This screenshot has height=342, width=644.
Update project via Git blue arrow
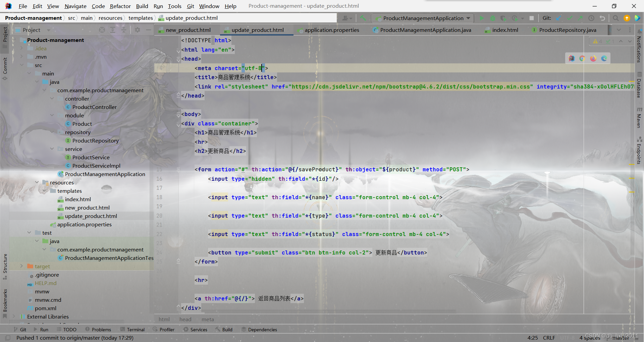(559, 18)
